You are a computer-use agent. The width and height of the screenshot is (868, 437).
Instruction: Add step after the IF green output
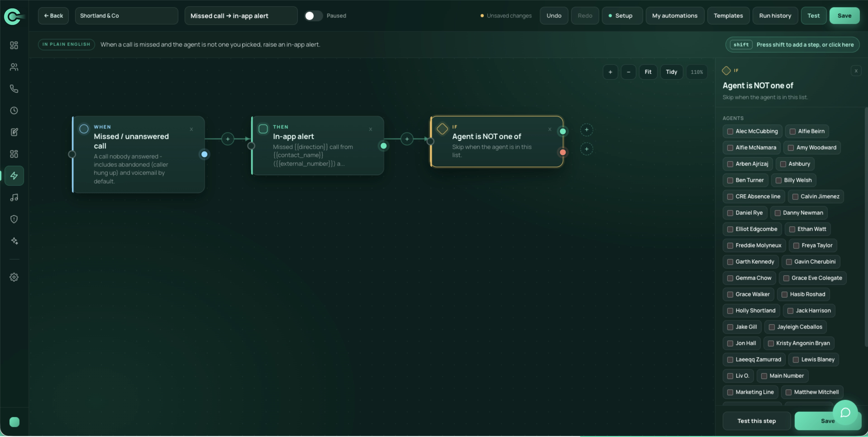click(587, 130)
